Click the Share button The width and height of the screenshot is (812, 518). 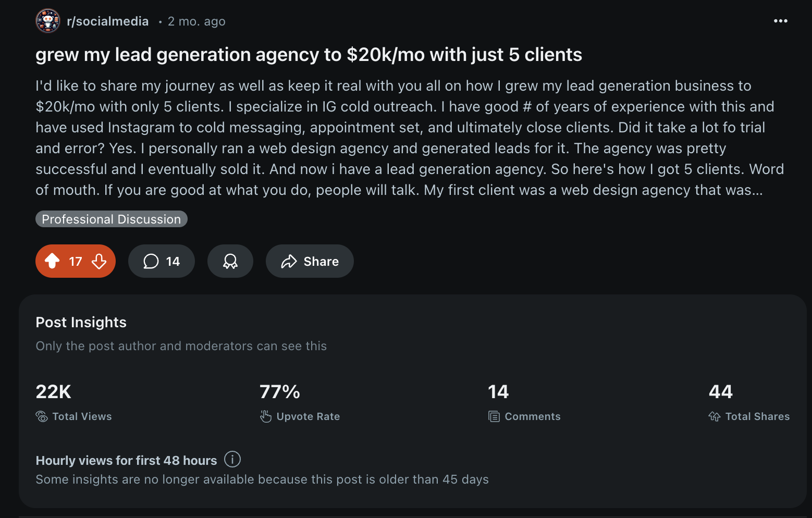[310, 261]
